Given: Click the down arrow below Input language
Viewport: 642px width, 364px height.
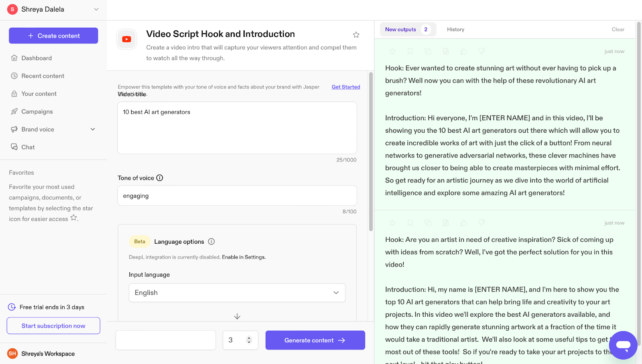Looking at the screenshot, I should pyautogui.click(x=237, y=316).
